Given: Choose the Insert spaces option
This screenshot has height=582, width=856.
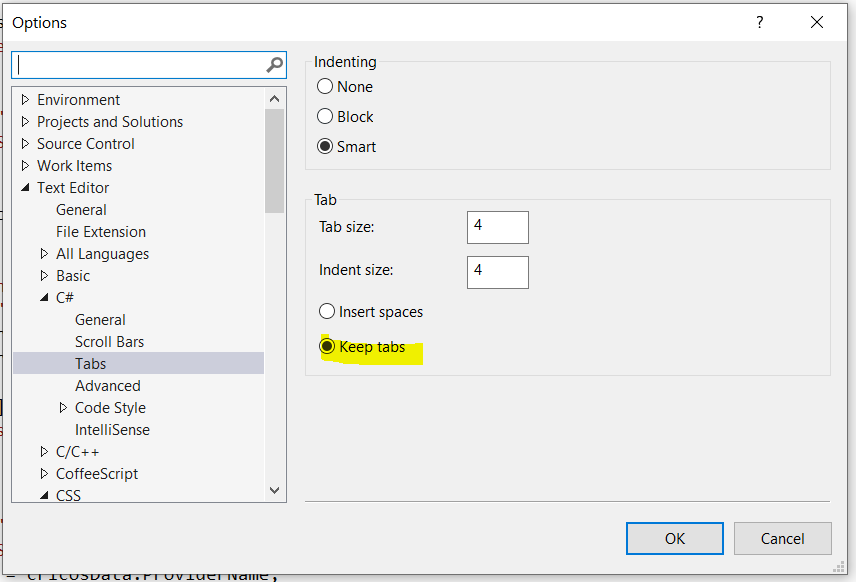Looking at the screenshot, I should coord(326,312).
